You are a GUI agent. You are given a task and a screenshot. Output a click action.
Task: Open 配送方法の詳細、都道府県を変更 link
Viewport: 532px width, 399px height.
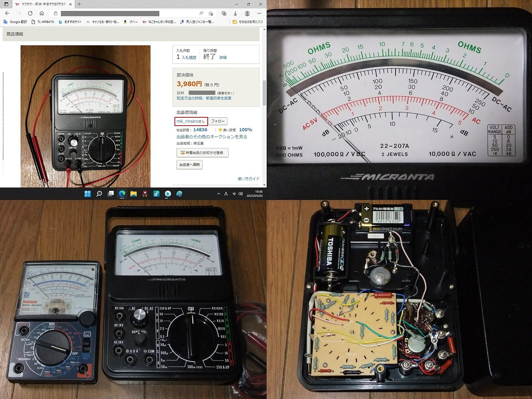pyautogui.click(x=204, y=98)
